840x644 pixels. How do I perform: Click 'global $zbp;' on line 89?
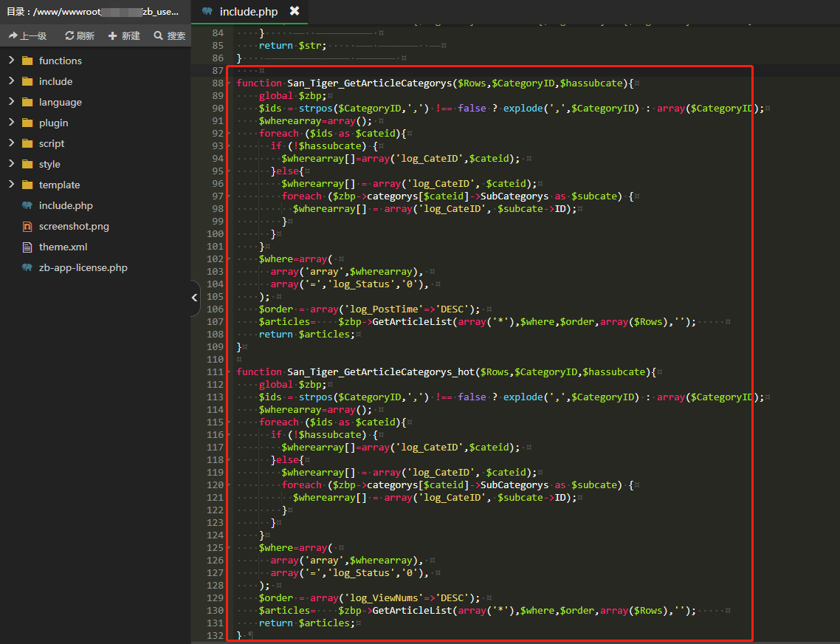pyautogui.click(x=292, y=96)
